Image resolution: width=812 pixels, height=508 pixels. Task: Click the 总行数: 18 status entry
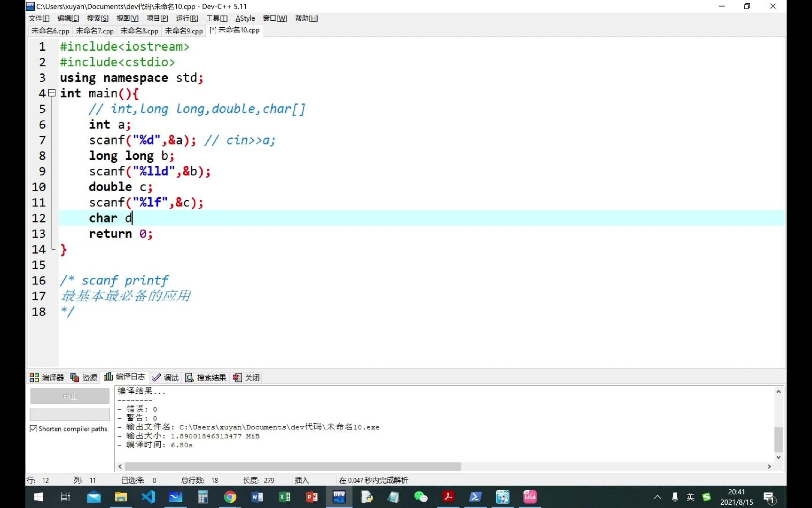(200, 480)
